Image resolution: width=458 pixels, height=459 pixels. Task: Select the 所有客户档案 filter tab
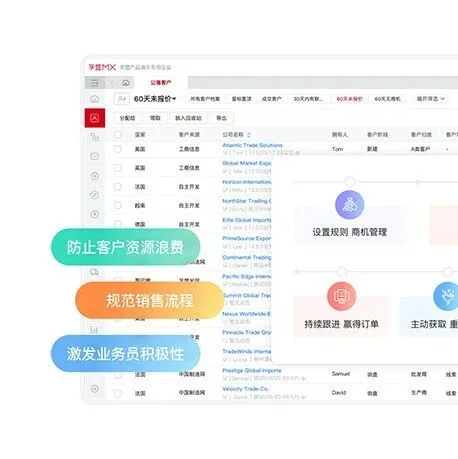(205, 99)
